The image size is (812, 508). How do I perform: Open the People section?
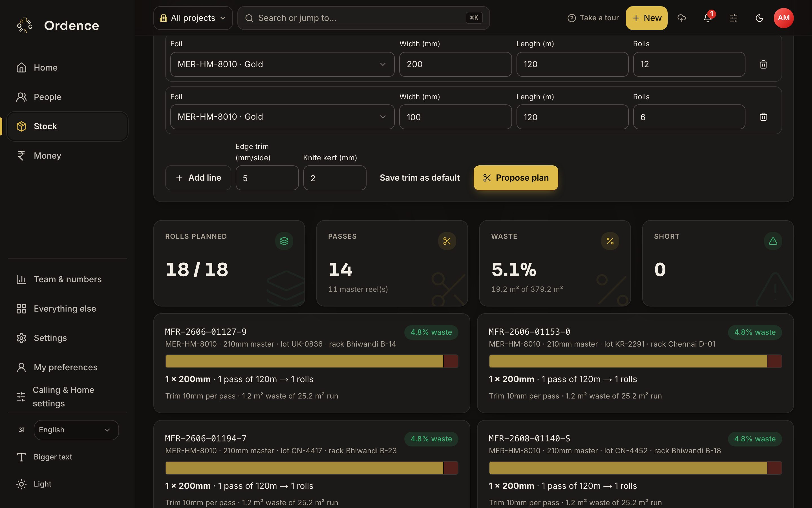point(67,97)
